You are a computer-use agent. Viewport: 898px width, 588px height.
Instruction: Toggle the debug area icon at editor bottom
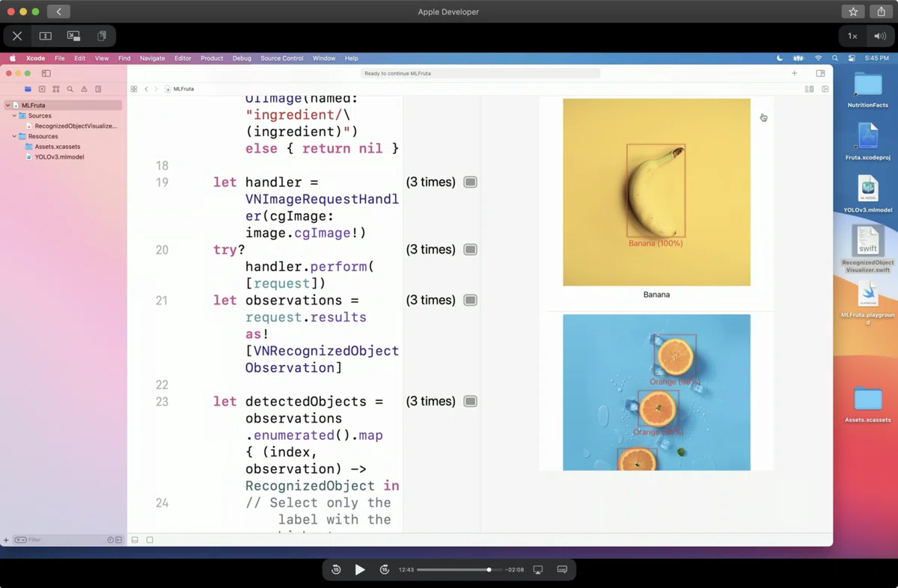(x=135, y=539)
